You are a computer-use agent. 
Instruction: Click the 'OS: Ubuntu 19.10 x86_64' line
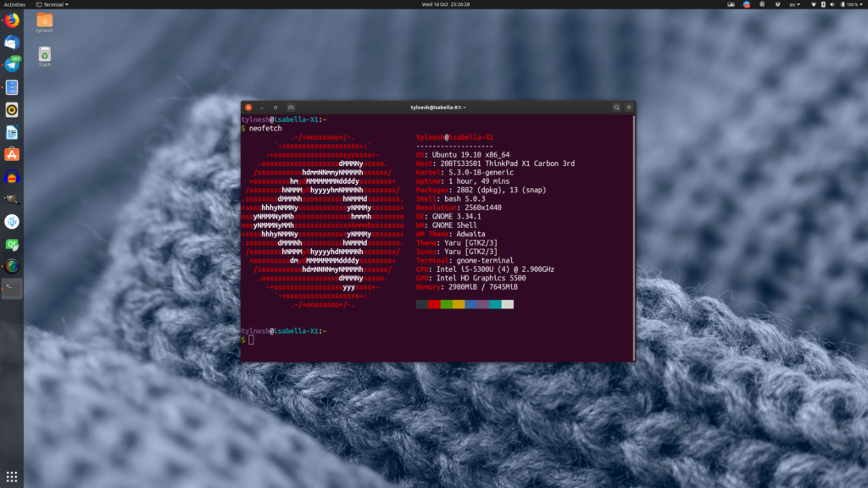pos(463,155)
